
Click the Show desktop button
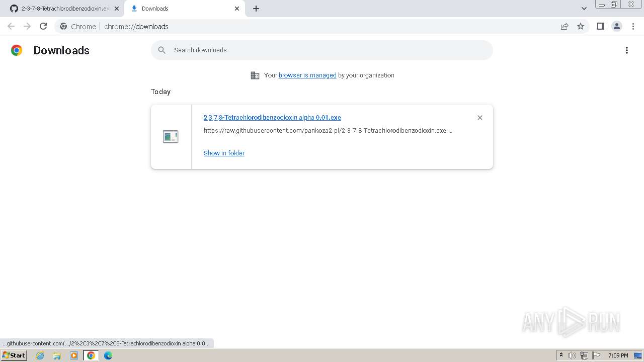tap(638, 355)
